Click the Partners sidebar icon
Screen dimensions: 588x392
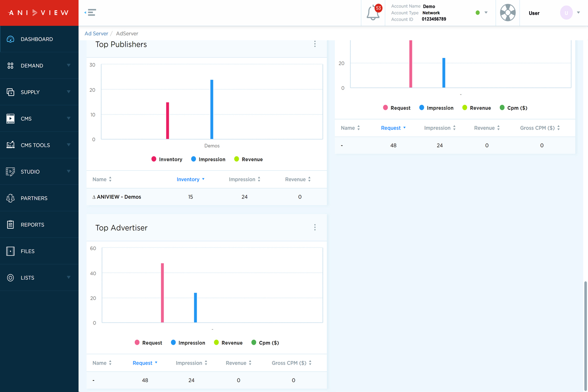(10, 198)
